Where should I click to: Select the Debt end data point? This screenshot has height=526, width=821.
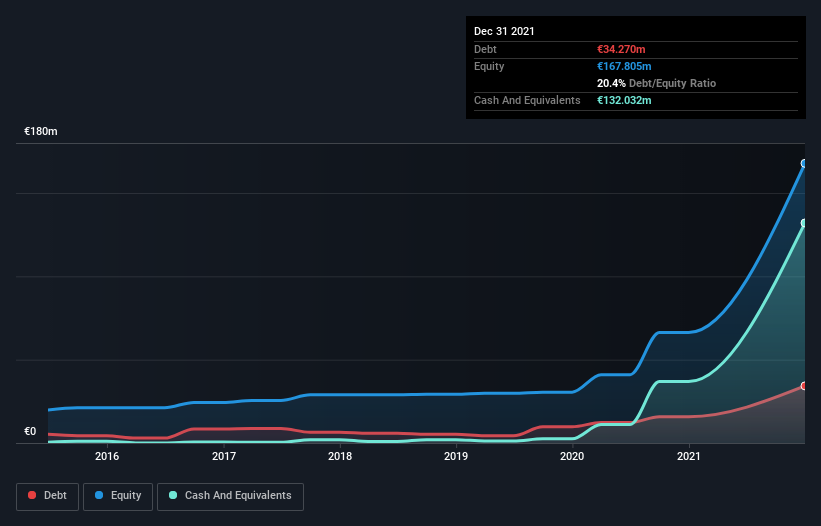point(804,386)
